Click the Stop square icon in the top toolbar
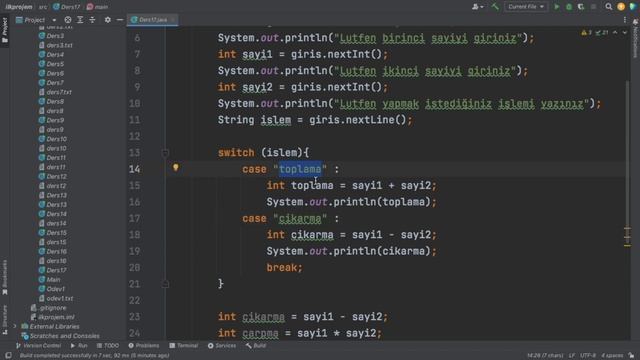Image resolution: width=640 pixels, height=360 pixels. click(x=593, y=7)
